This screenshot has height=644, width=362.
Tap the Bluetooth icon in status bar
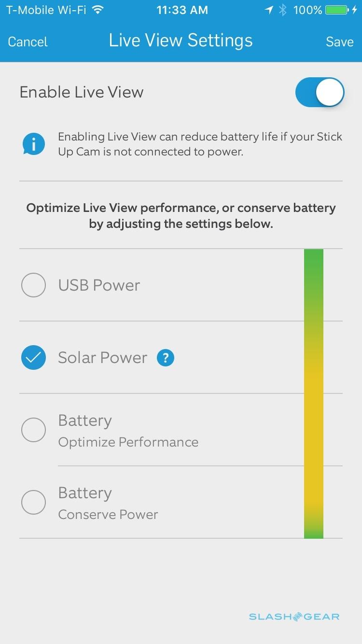[283, 10]
